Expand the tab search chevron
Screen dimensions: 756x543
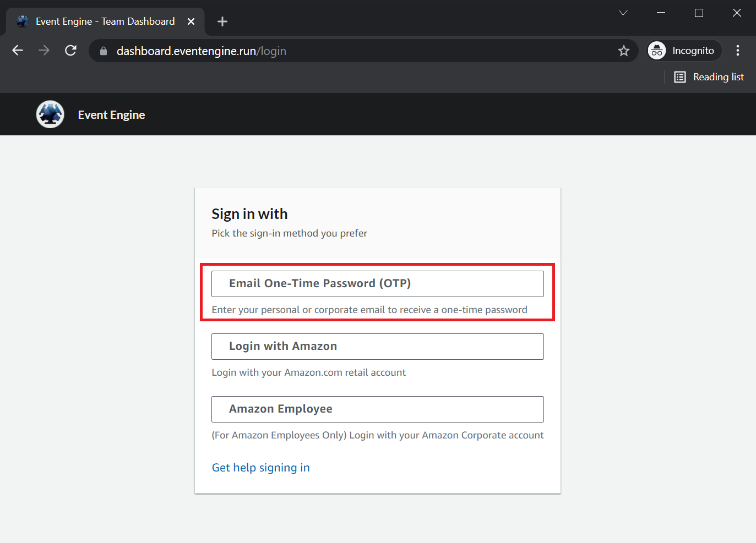(623, 13)
